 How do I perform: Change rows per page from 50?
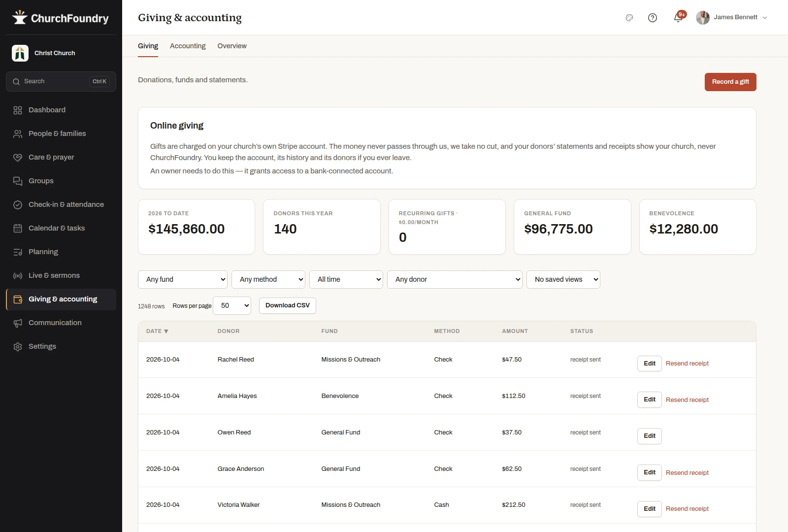coord(232,305)
